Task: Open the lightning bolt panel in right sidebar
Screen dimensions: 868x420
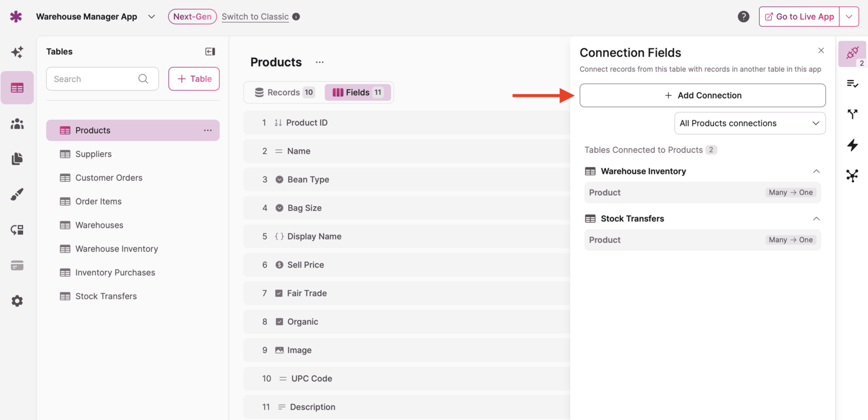Action: [x=852, y=145]
